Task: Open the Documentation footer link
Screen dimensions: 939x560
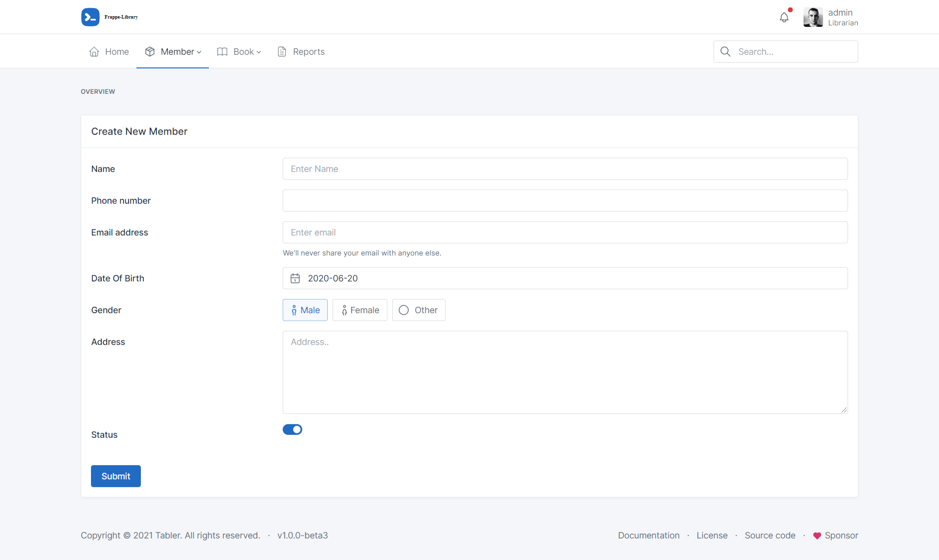Action: 648,536
